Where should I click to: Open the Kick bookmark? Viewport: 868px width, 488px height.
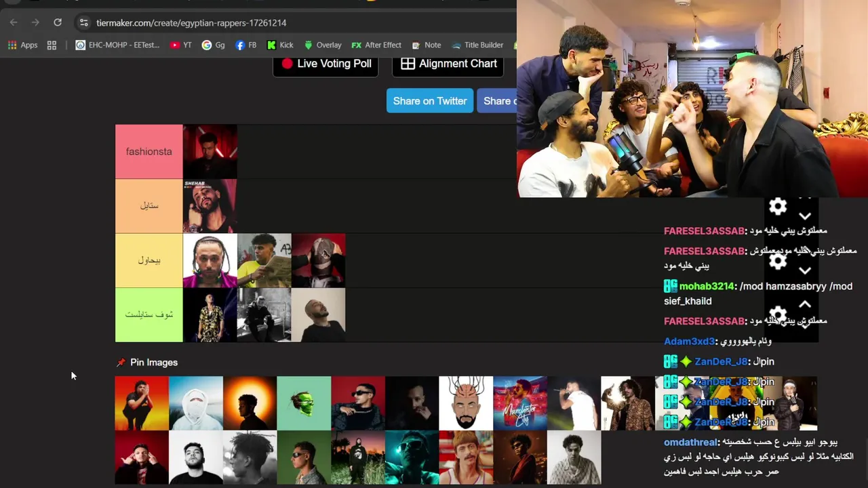[280, 45]
